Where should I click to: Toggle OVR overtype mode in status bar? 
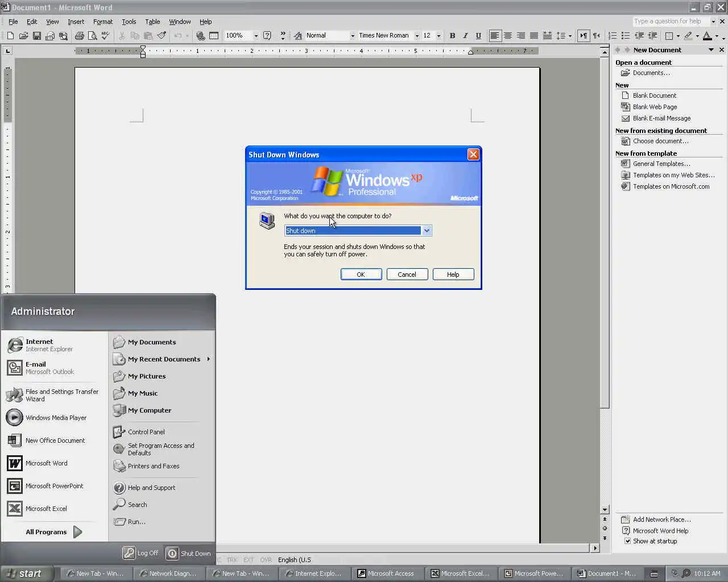(266, 560)
